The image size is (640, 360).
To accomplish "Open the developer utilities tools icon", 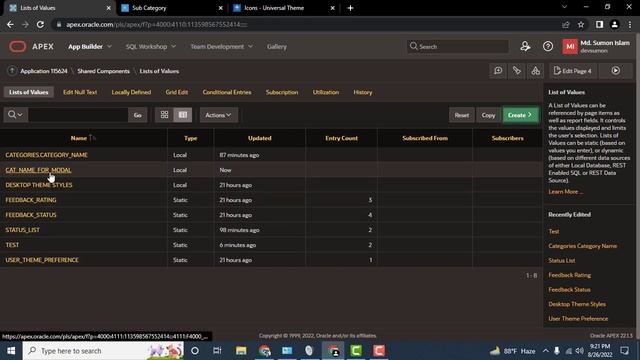I will click(517, 71).
